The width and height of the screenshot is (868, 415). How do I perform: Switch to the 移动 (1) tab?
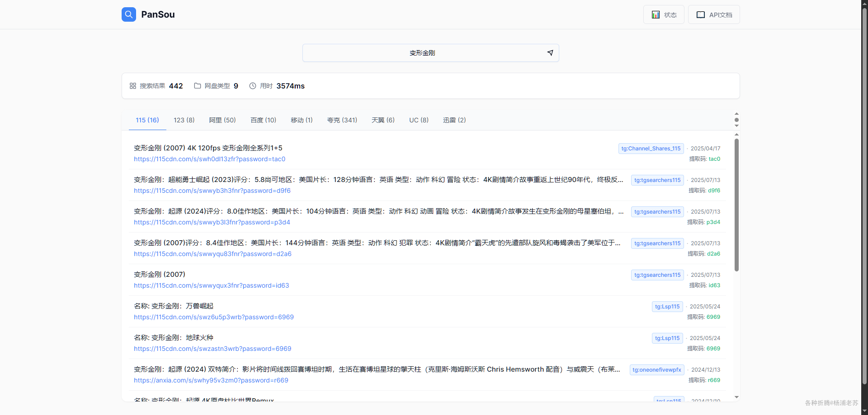click(302, 120)
